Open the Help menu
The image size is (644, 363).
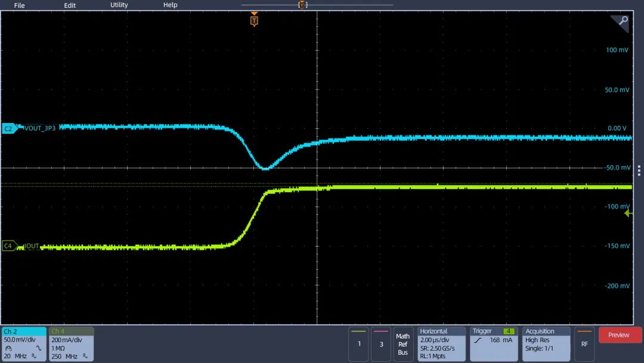(171, 5)
